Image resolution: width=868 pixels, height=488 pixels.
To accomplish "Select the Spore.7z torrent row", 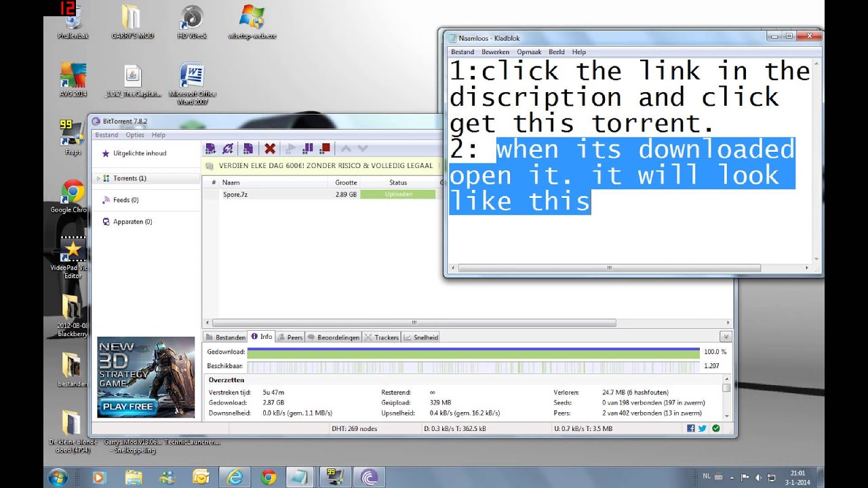I will pos(322,194).
